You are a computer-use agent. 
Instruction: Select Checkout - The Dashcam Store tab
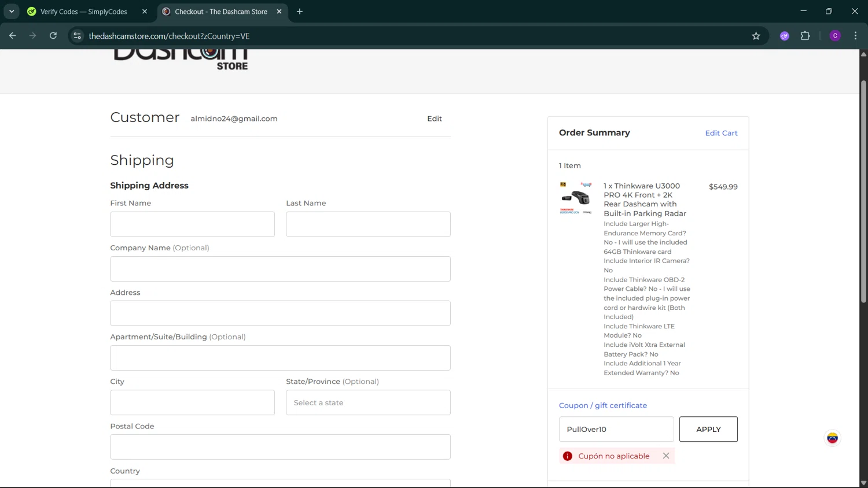(x=220, y=12)
